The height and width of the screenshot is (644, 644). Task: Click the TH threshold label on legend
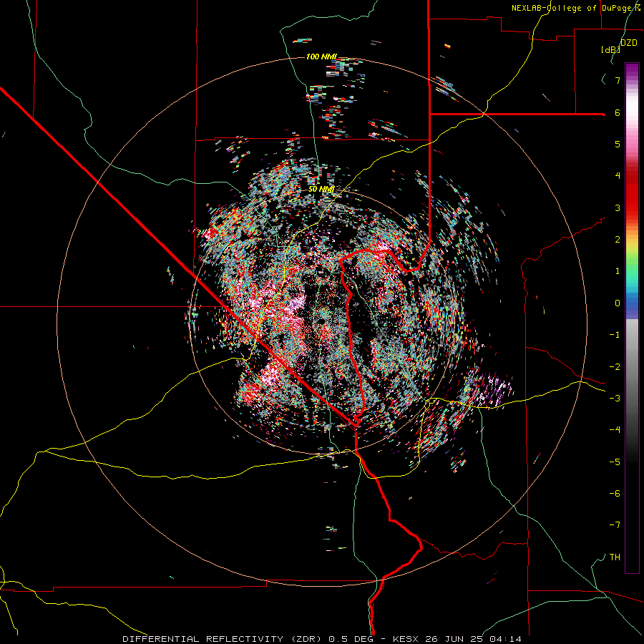(615, 557)
